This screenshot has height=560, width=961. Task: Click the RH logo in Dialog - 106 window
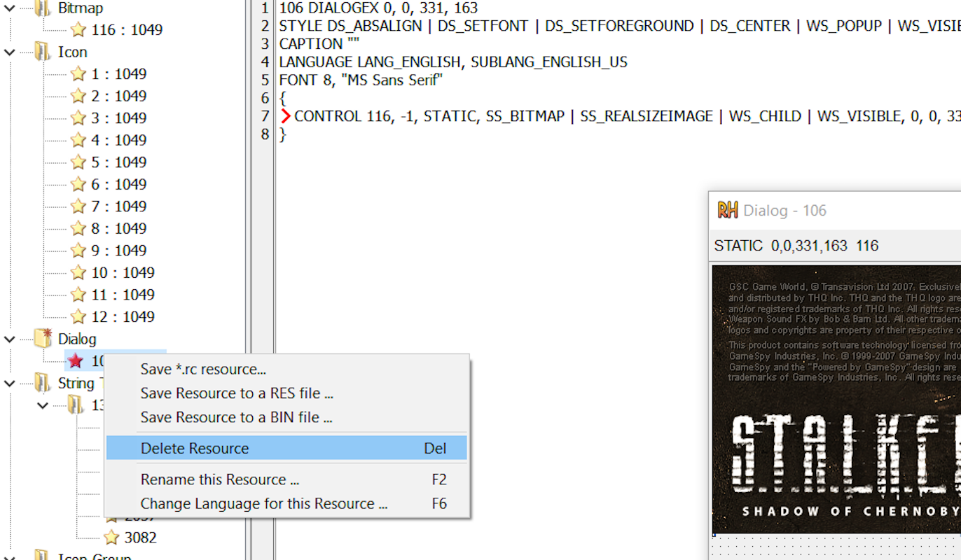click(x=728, y=210)
